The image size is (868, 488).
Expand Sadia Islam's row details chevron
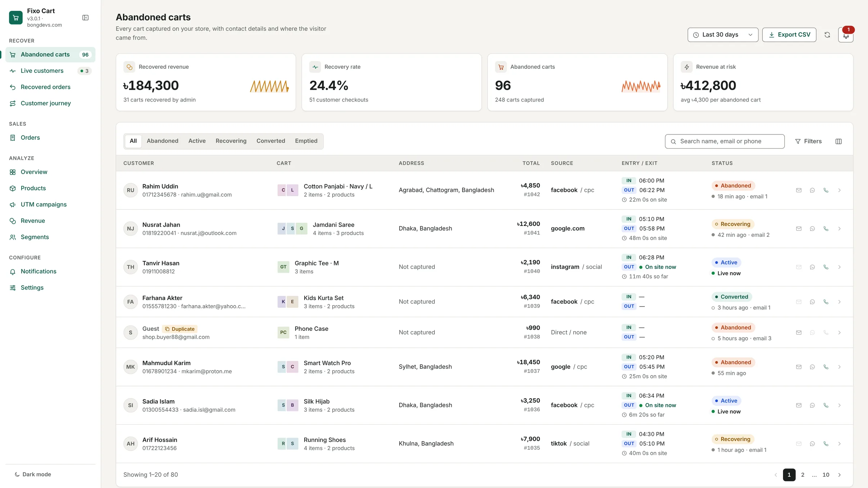(x=839, y=405)
